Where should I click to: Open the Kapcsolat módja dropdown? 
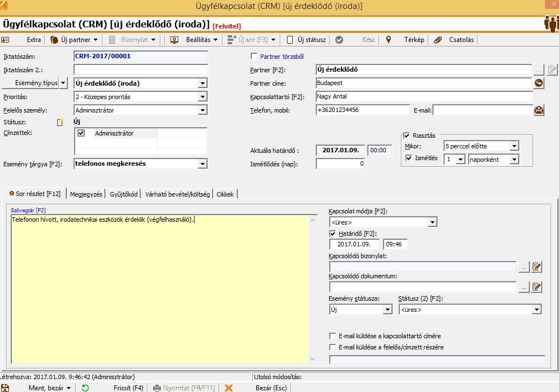(x=432, y=222)
